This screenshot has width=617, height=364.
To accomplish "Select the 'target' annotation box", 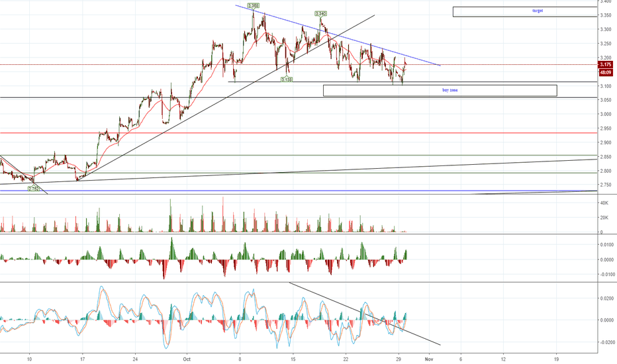I will (x=525, y=12).
